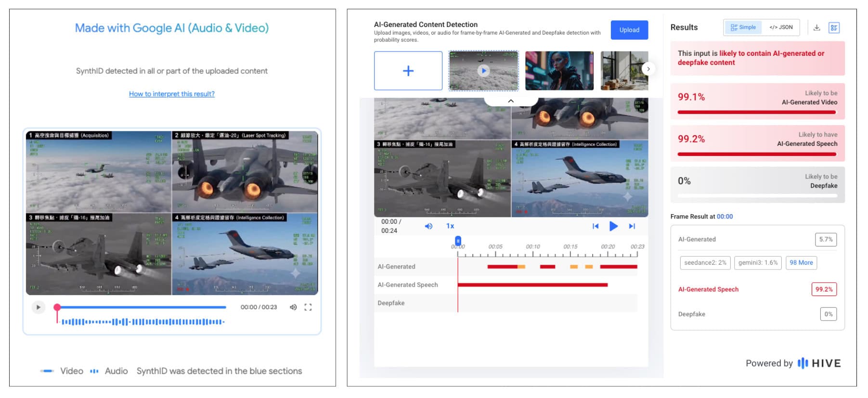Expand the '98 More' models list

coord(801,263)
